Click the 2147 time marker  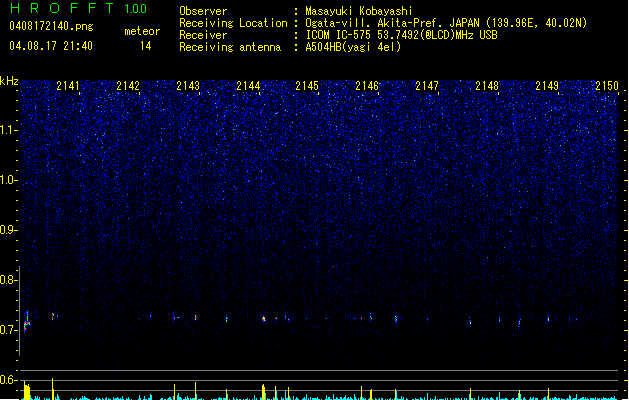coord(427,86)
